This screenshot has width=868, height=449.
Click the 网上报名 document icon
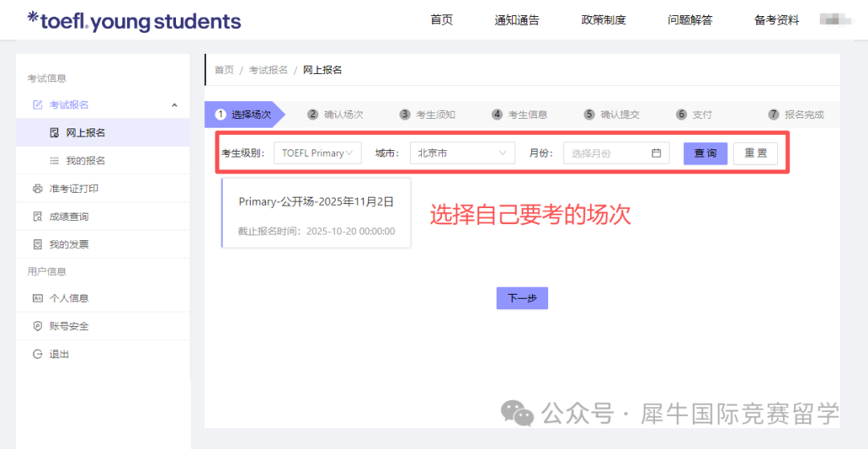55,133
